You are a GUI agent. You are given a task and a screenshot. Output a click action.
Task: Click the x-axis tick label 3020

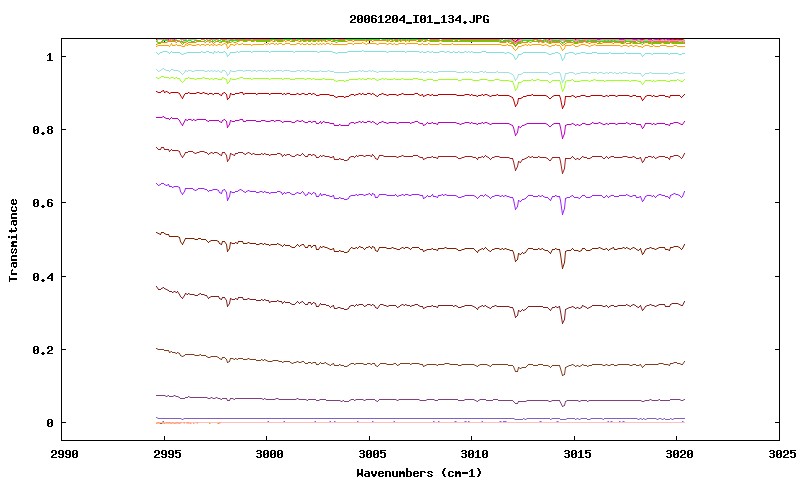click(x=679, y=454)
